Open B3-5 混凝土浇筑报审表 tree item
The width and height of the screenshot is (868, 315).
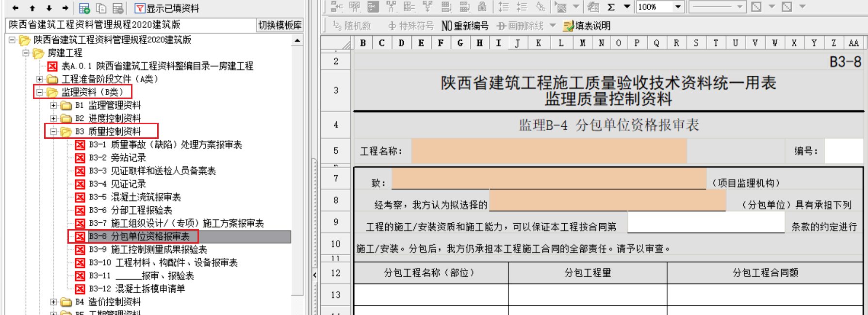146,197
